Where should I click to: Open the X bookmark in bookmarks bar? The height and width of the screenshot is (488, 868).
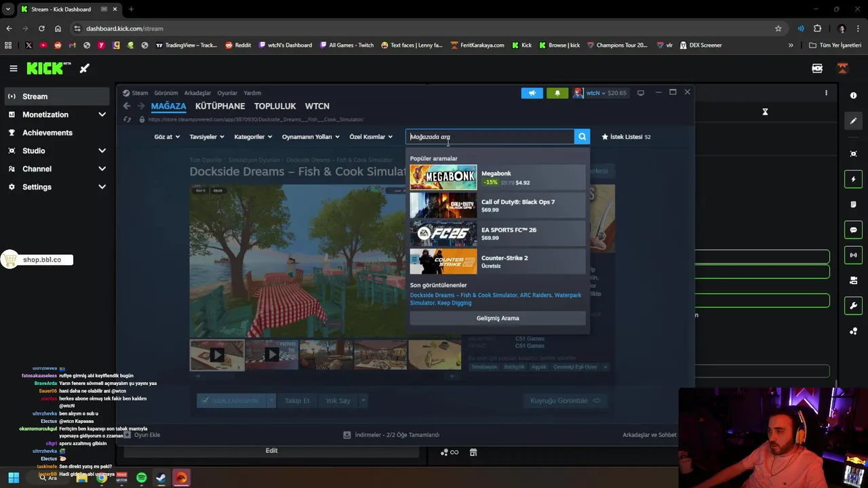[28, 45]
